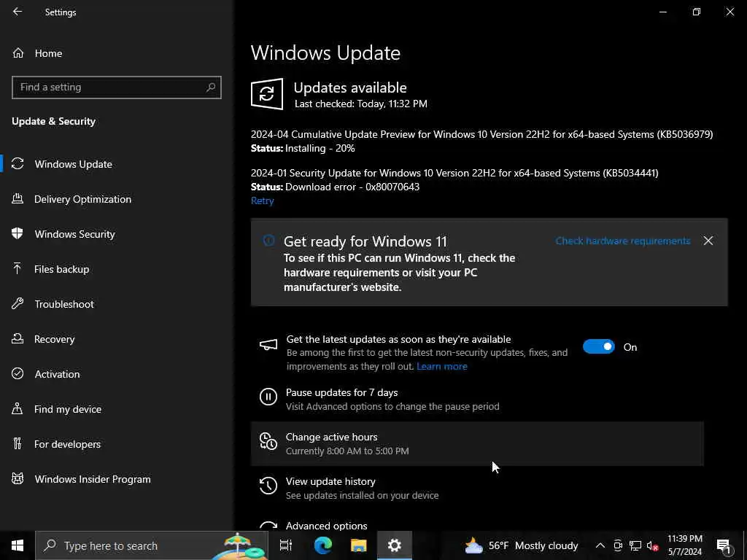This screenshot has width=747, height=560.
Task: Open Recovery settings
Action: [54, 339]
